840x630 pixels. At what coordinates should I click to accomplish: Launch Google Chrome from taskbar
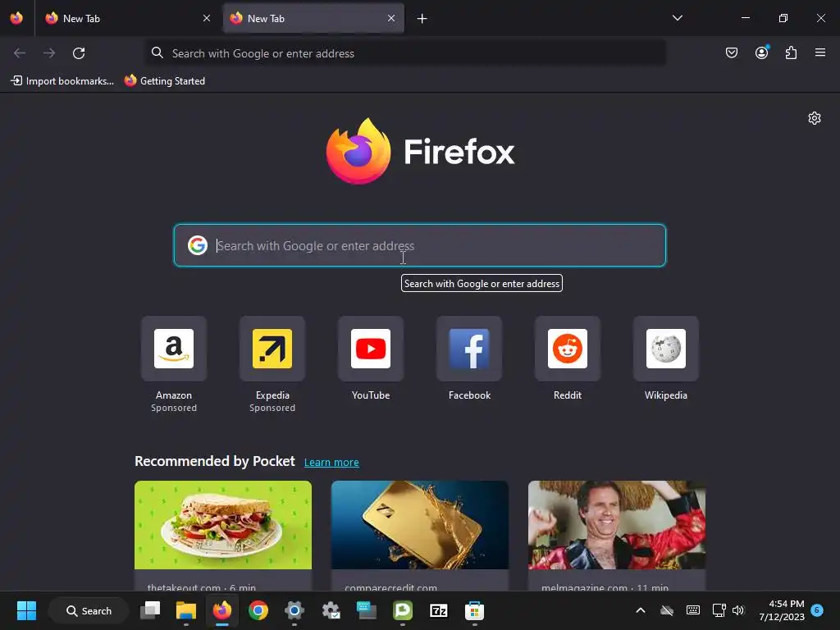click(258, 610)
